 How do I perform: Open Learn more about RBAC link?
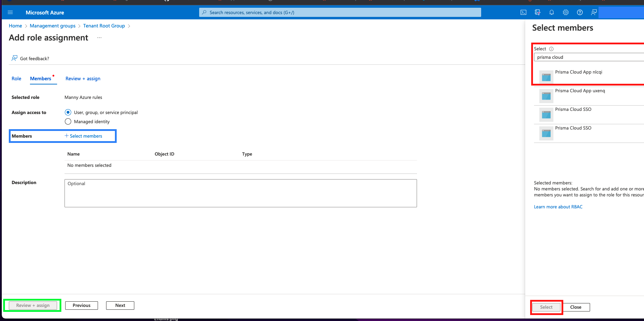point(558,207)
